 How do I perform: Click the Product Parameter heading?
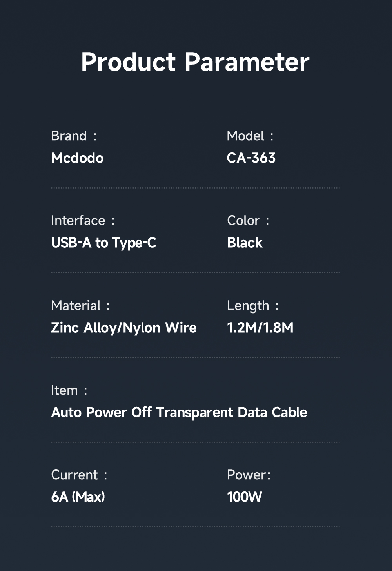click(195, 62)
